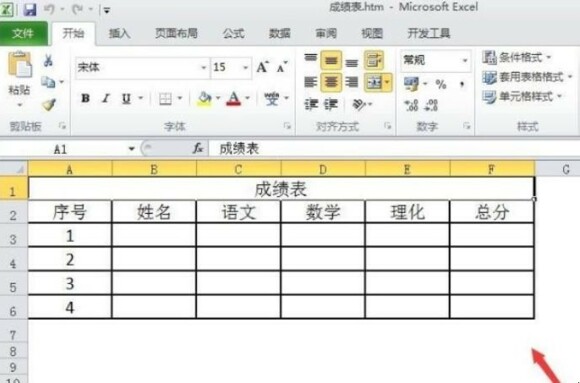
Task: Open the Copy options dropdown arrow
Action: click(62, 82)
